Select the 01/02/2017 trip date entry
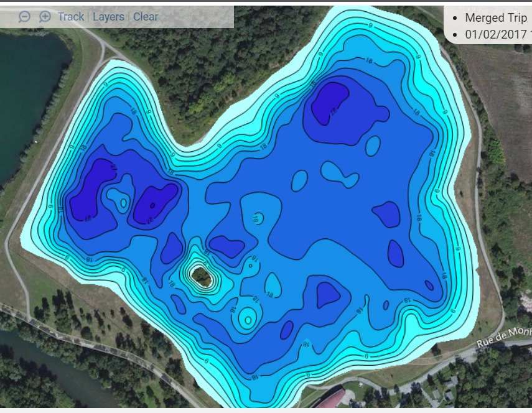Viewport: 532px width, 413px height. click(498, 34)
